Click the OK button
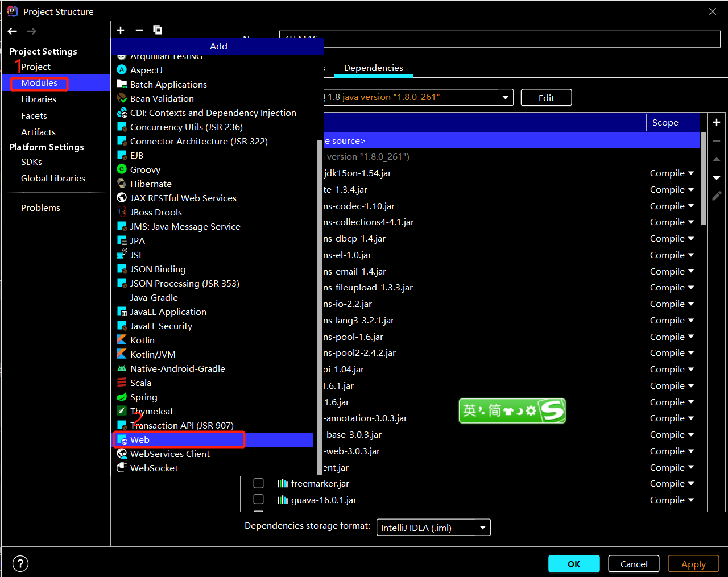This screenshot has height=577, width=728. click(x=574, y=564)
